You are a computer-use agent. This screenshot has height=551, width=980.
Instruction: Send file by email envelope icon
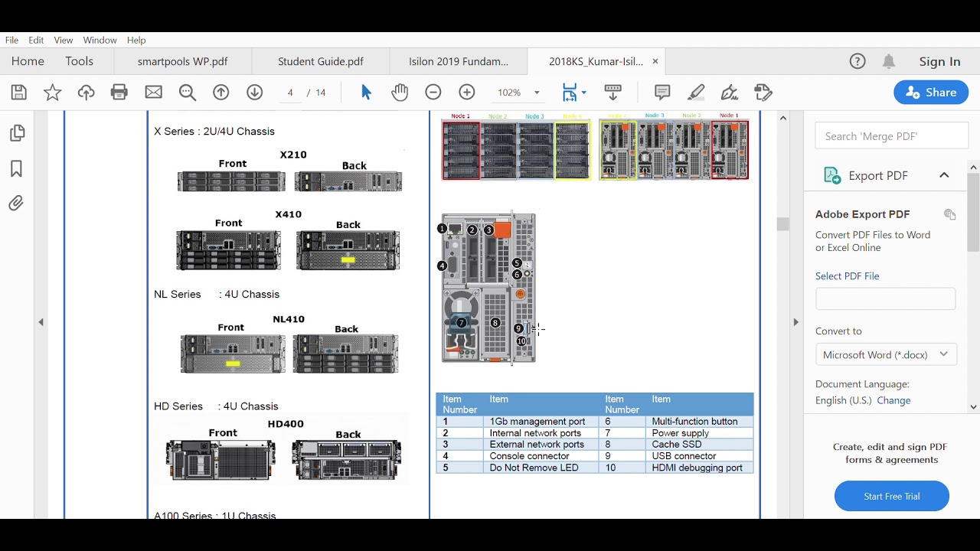pos(154,93)
